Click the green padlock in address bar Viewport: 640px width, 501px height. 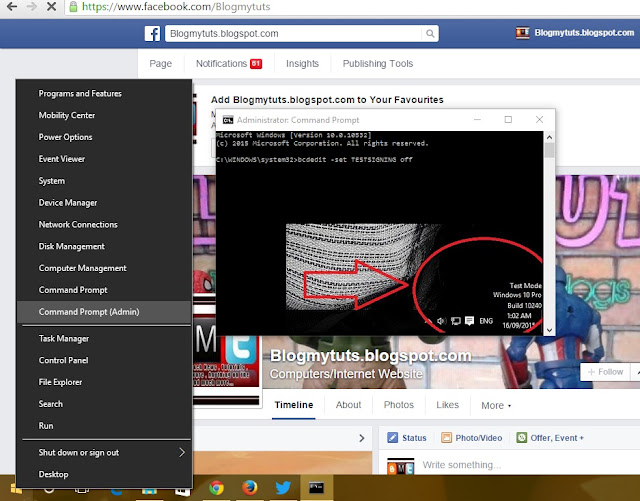tap(73, 7)
